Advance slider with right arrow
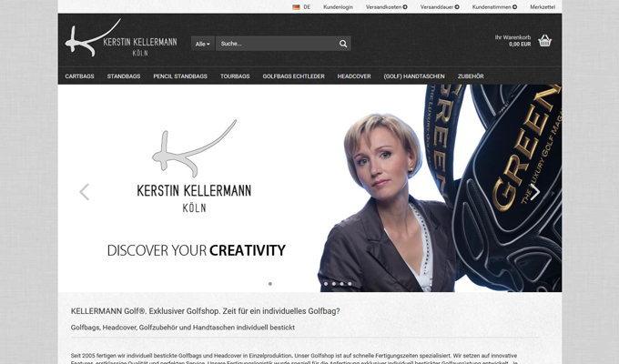Screen dimensions: 619x364 (x=535, y=192)
